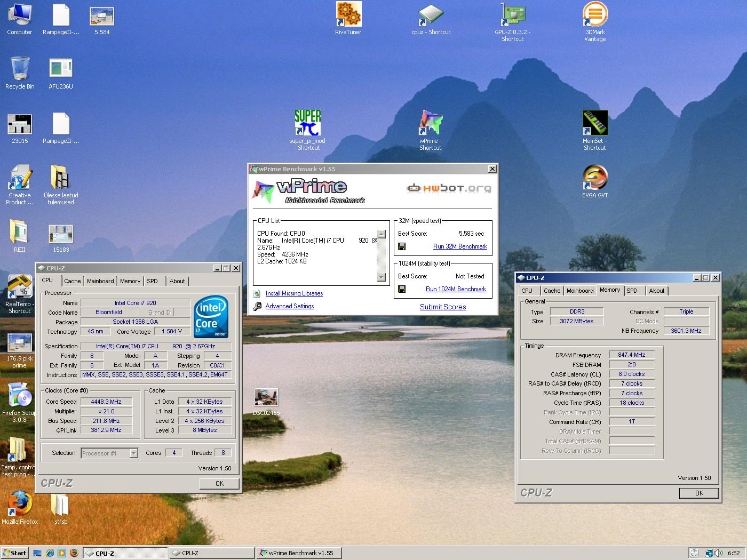Screen dimensions: 747x560
Task: Select the 5.584 screenshot file icon
Action: tap(102, 20)
